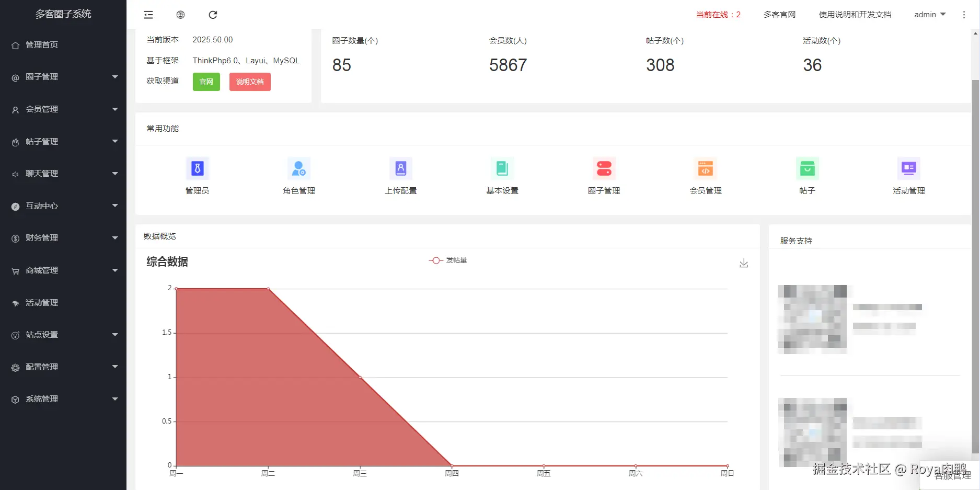Select 聊天管理 menu label in sidebar

click(x=42, y=174)
